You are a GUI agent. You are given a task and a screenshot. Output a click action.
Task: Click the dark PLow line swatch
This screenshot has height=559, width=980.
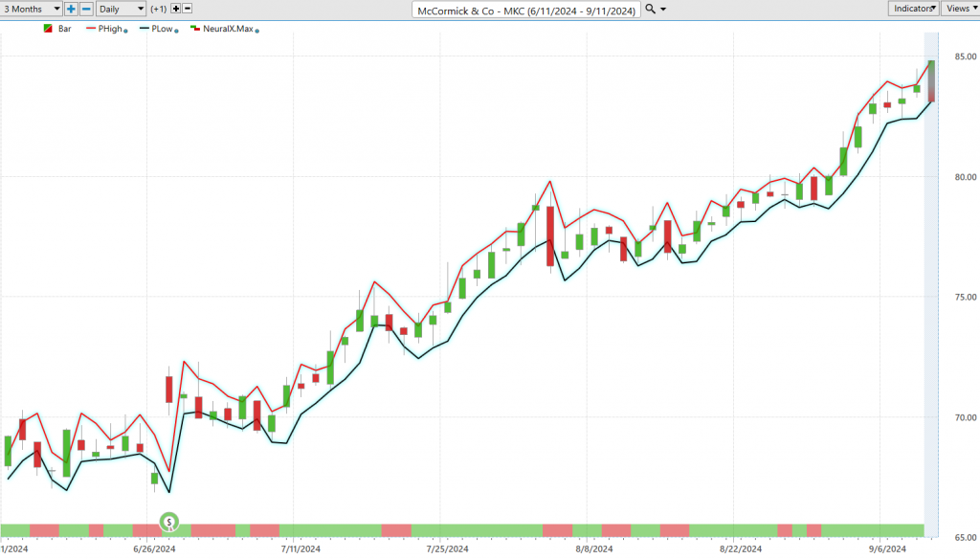[x=145, y=28]
